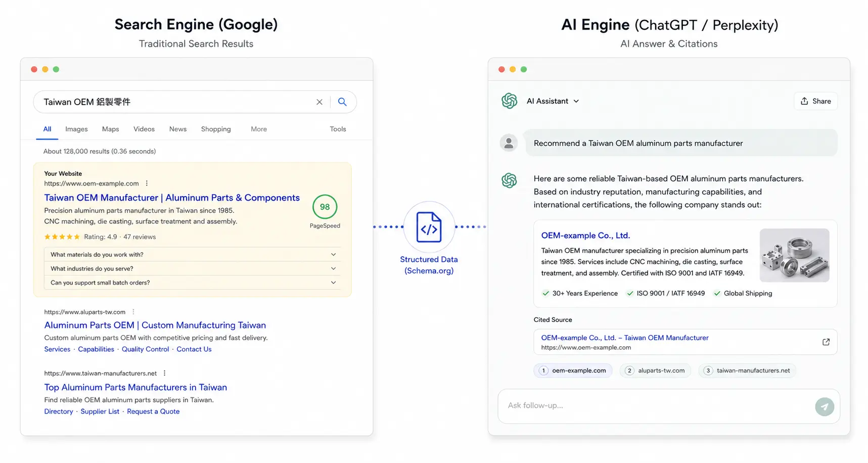Viewport: 868px width, 463px height.
Task: Click the blue search magnifier icon
Action: (342, 102)
